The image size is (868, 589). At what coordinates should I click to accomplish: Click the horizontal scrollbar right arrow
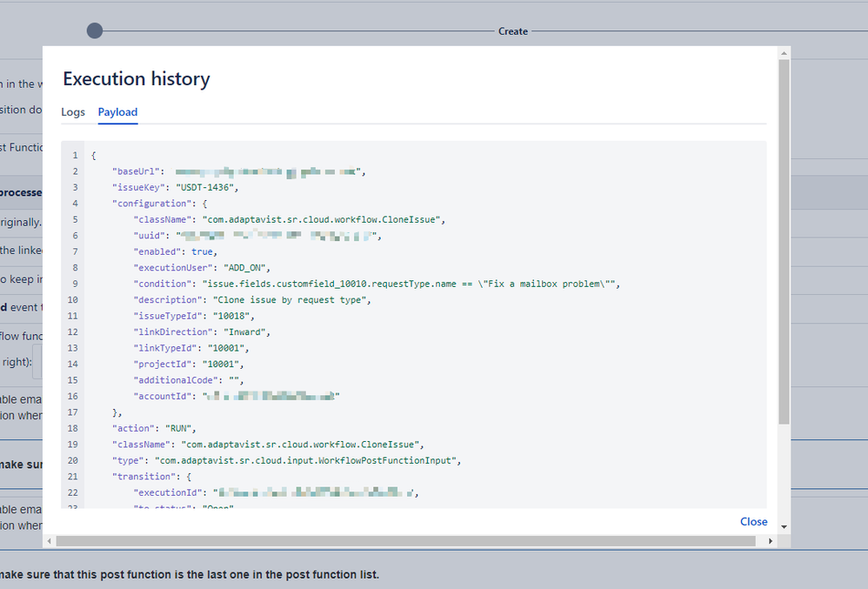point(771,541)
